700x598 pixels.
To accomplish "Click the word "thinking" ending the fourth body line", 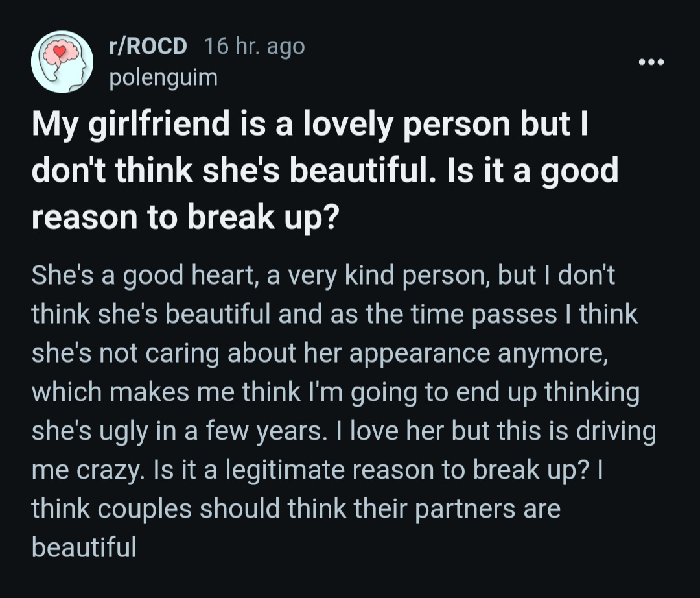I will 592,393.
